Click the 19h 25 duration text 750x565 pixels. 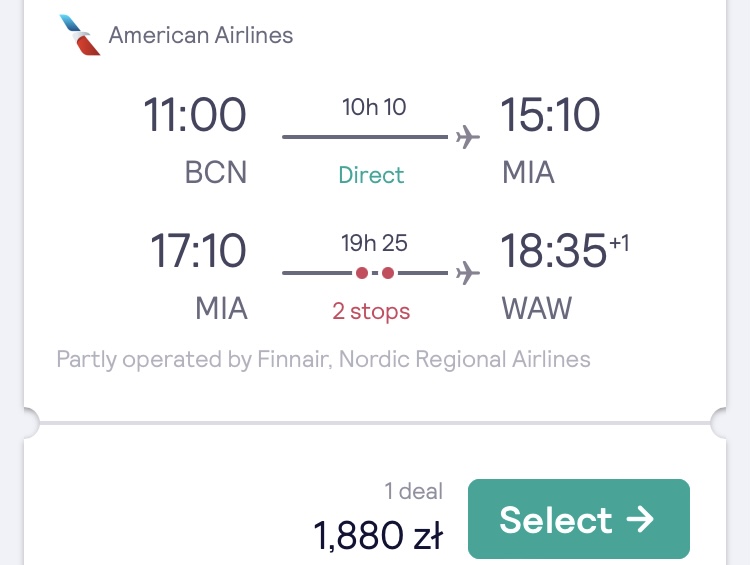(374, 244)
